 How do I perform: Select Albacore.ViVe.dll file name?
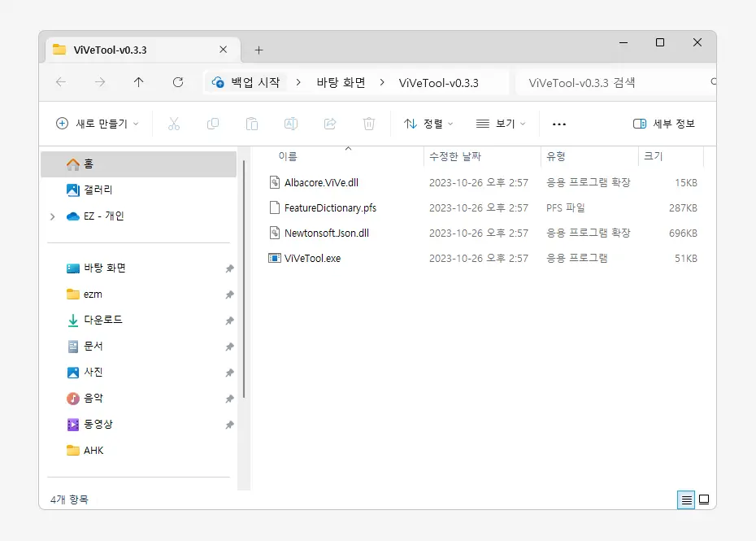click(321, 182)
